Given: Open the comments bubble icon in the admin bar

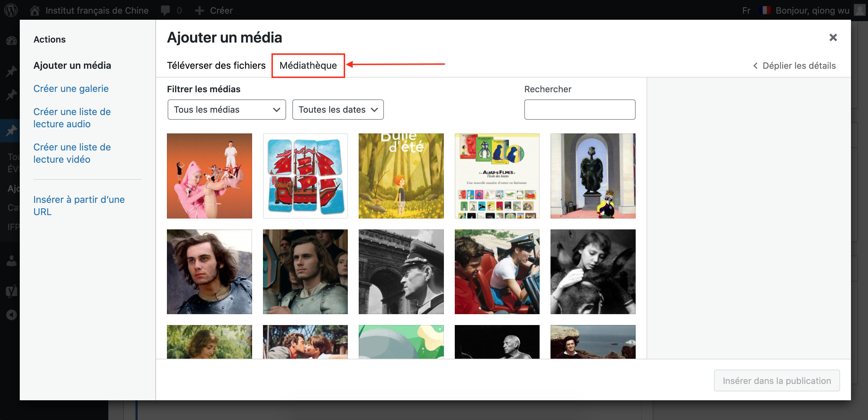Looking at the screenshot, I should pyautogui.click(x=166, y=10).
